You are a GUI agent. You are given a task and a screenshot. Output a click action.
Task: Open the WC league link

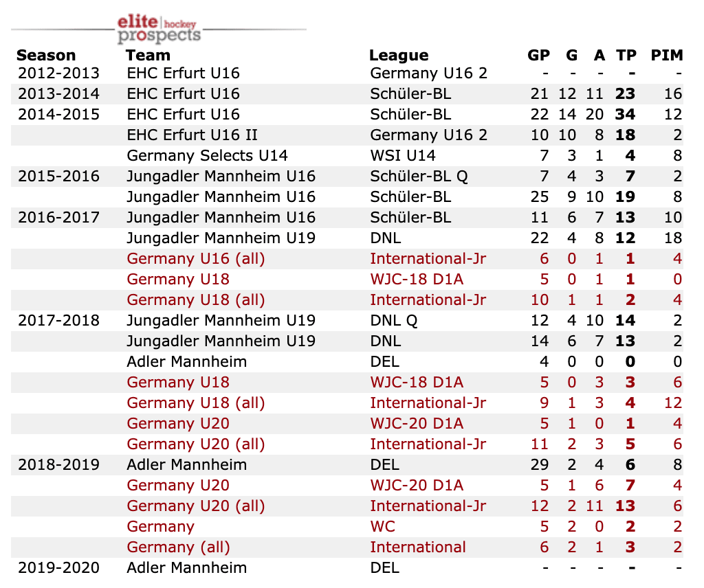pos(383,526)
